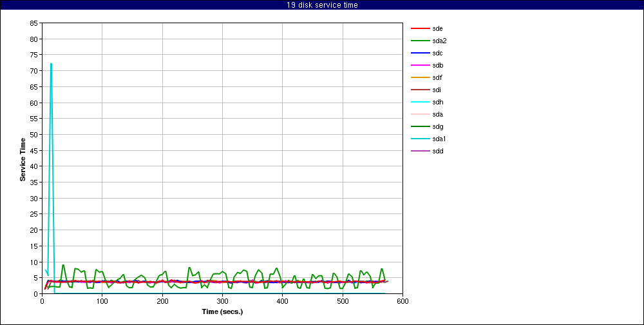Click the red sde legend line swatch
Viewport: 644px width, 325px height.
[x=420, y=28]
